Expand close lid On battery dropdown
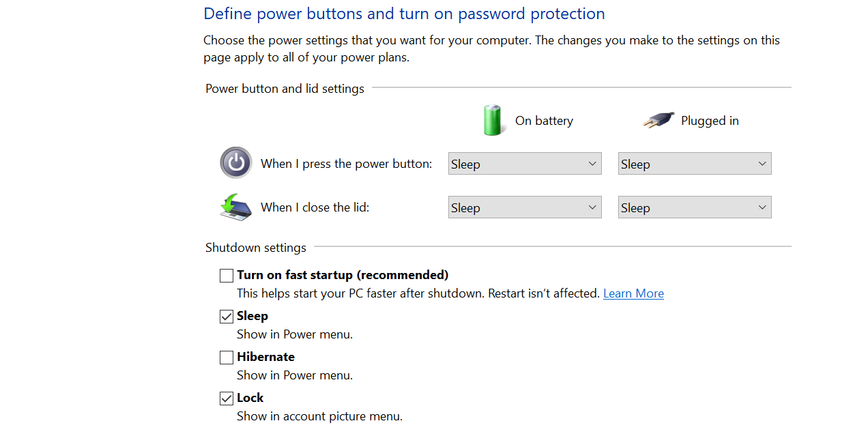Viewport: 868px width, 434px height. [525, 207]
